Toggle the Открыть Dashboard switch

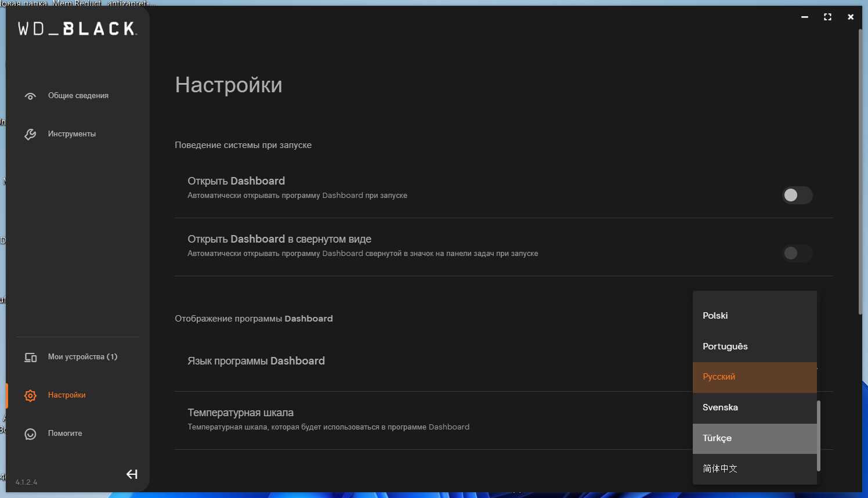797,195
